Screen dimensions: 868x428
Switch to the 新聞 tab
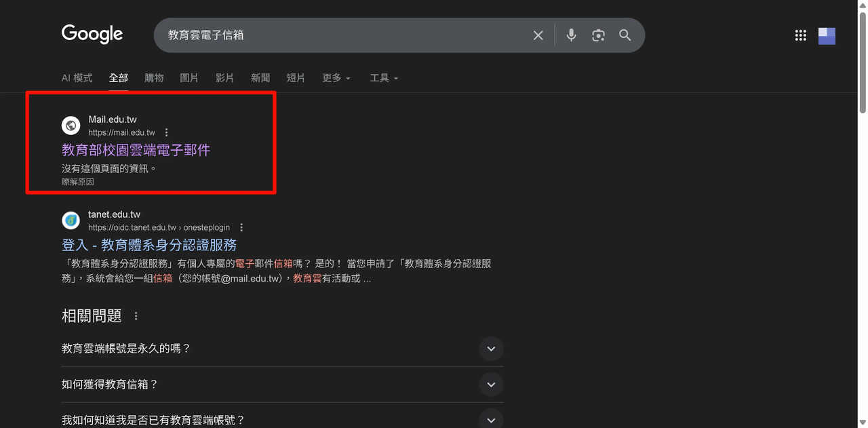click(x=260, y=78)
